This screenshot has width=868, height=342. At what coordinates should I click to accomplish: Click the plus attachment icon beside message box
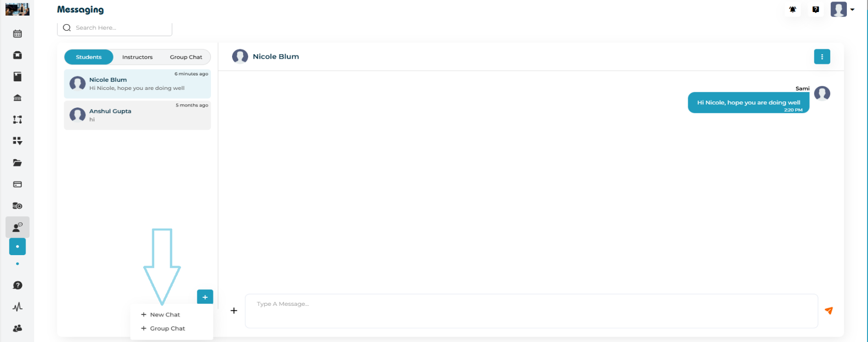[234, 311]
